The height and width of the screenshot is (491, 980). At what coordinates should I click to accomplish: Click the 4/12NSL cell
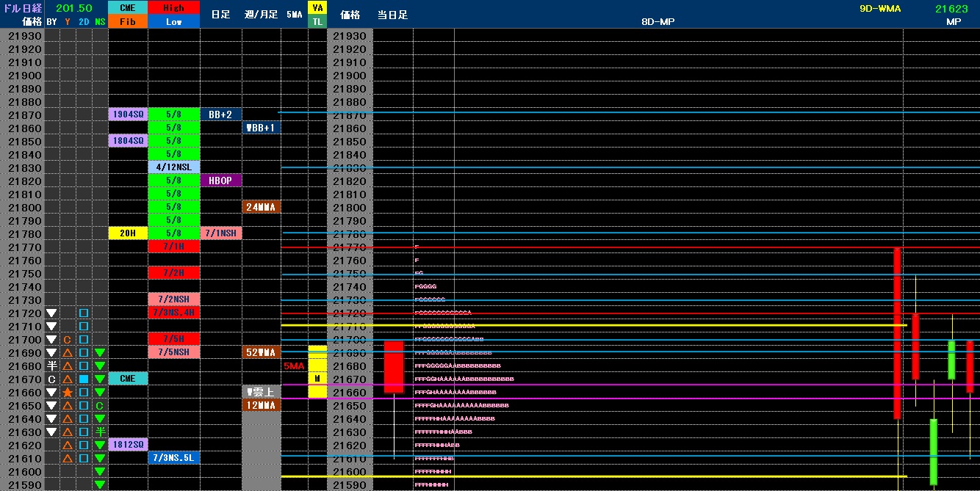[174, 167]
